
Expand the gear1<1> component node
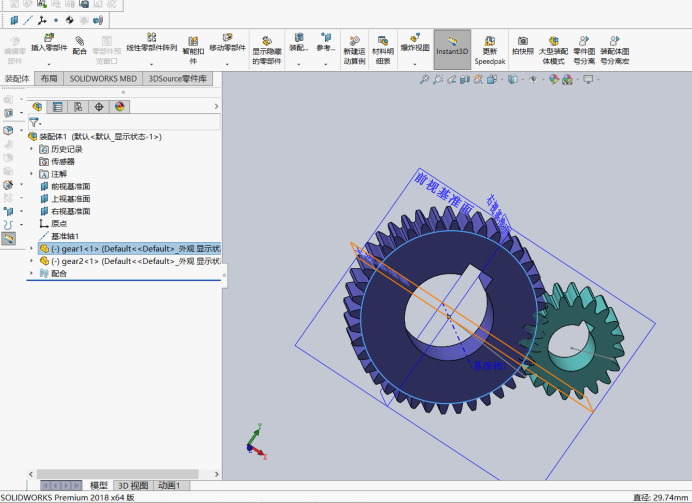point(31,248)
